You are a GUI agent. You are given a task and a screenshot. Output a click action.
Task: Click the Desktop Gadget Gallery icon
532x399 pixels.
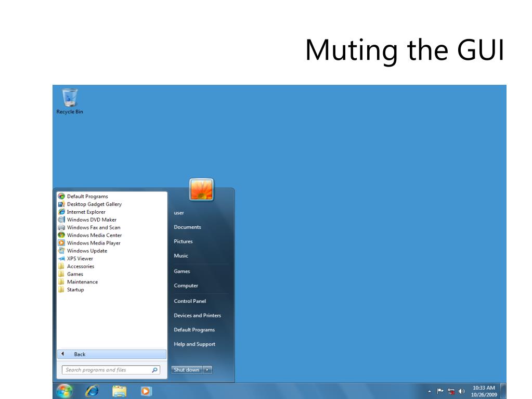[61, 204]
